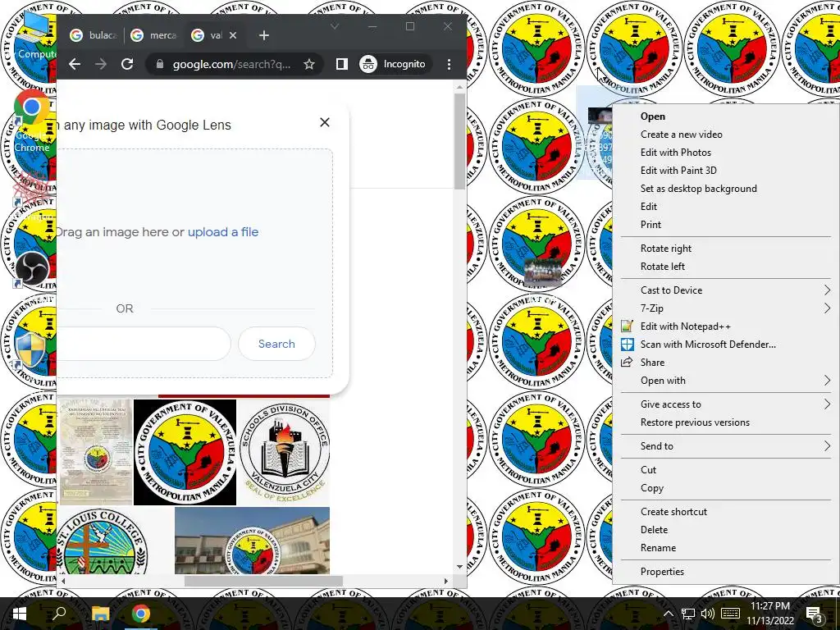Viewport: 840px width, 630px height.
Task: Go back in Chrome browser
Action: [75, 64]
